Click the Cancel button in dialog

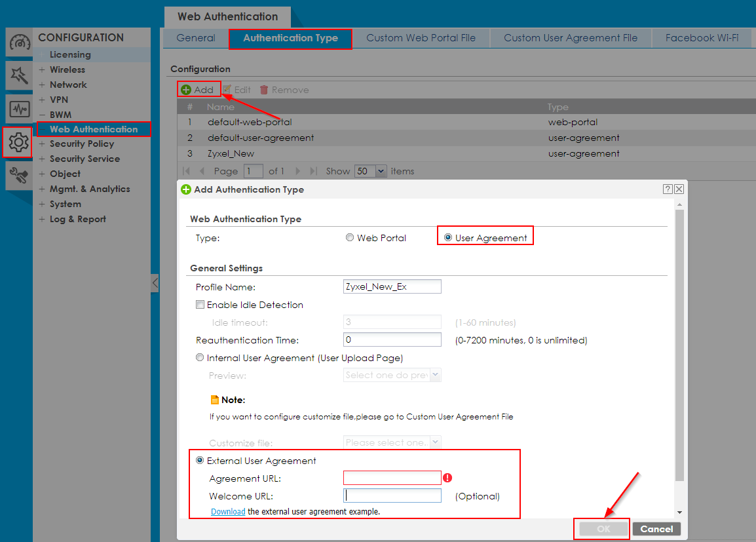coord(656,529)
